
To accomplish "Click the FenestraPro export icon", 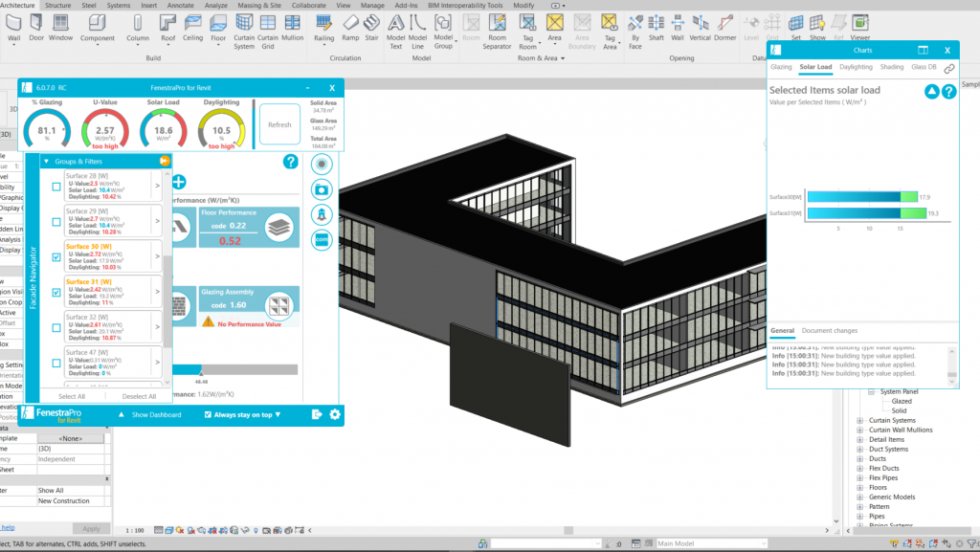I will (317, 414).
